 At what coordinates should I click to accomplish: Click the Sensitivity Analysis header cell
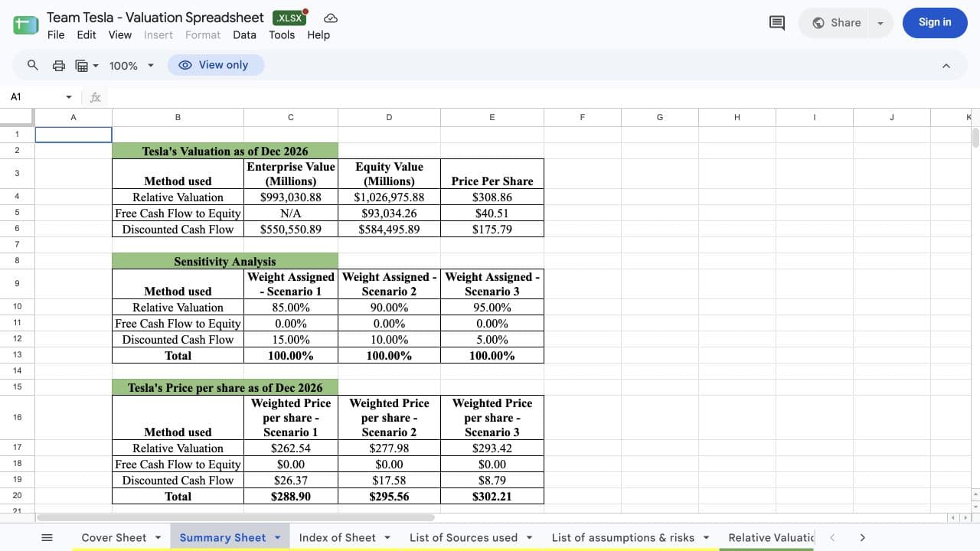point(225,261)
